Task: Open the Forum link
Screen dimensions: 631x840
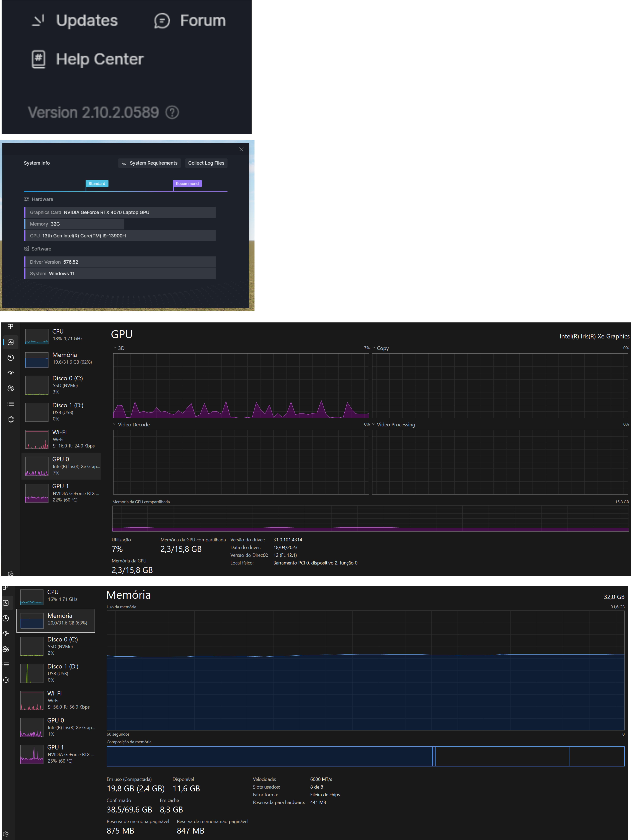Action: point(203,20)
